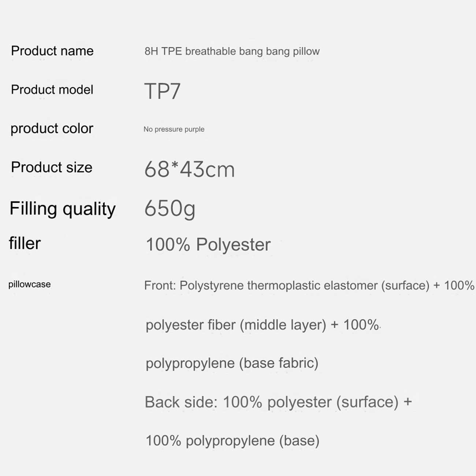Click the 'Product name' label
The height and width of the screenshot is (476, 476).
pos(52,51)
